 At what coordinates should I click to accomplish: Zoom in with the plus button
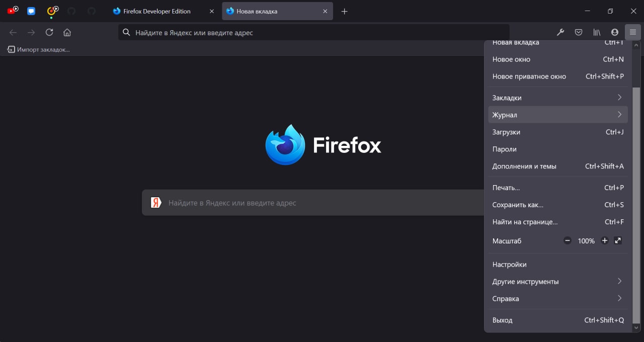(605, 241)
